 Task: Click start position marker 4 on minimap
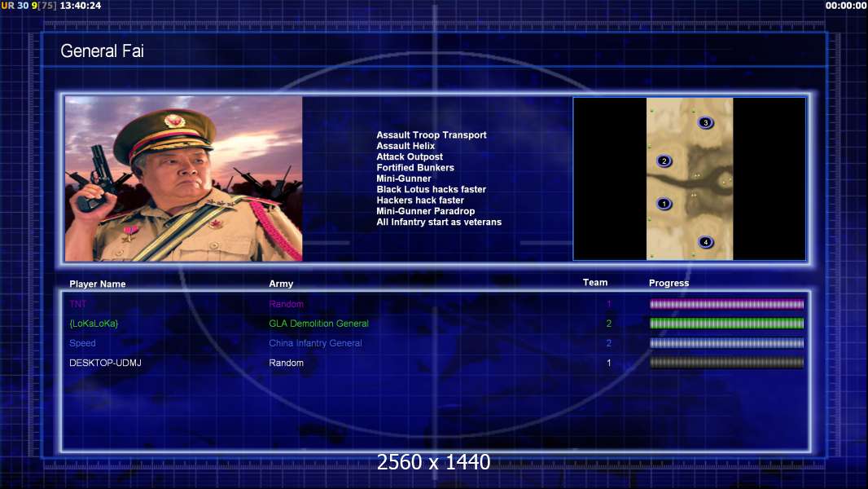[705, 242]
